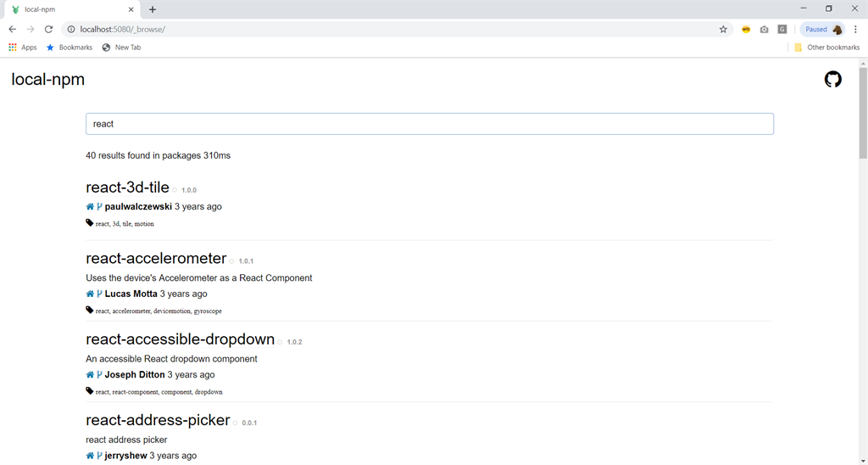Open the react-accelerometer package link
This screenshot has width=868, height=465.
pos(156,259)
